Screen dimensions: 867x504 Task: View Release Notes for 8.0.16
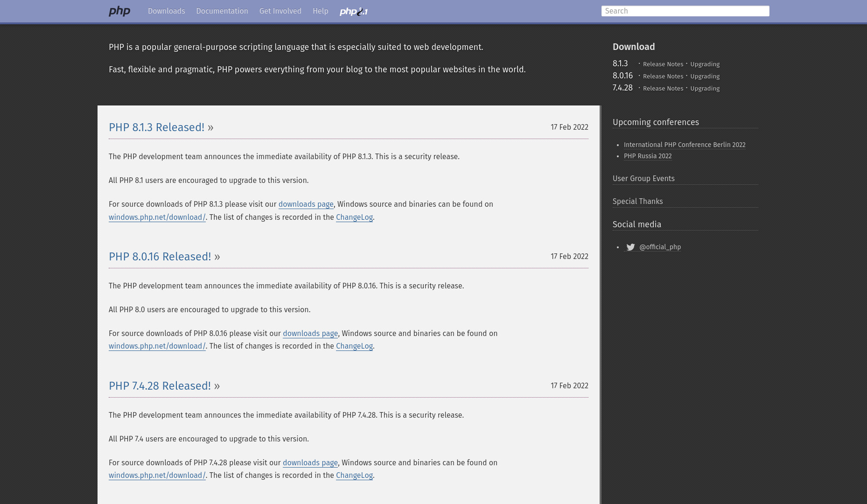point(663,77)
